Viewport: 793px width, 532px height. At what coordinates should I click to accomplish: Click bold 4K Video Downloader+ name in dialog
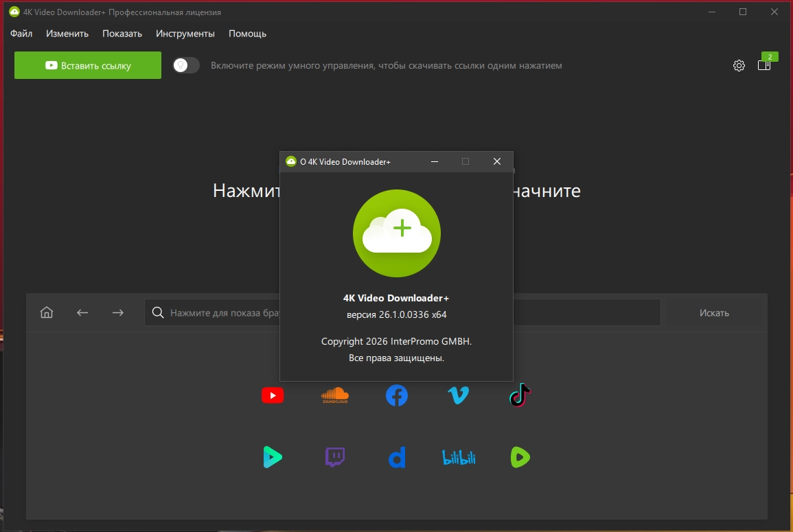tap(396, 298)
